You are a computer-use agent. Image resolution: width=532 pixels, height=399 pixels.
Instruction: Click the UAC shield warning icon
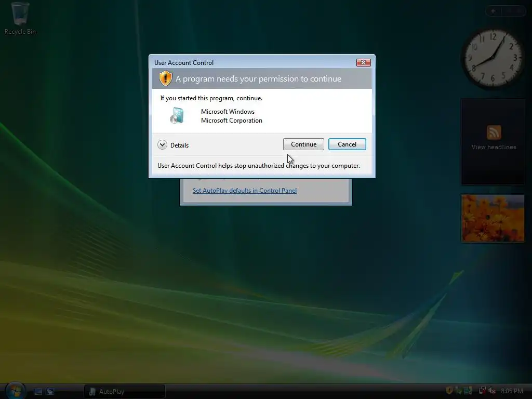point(166,78)
